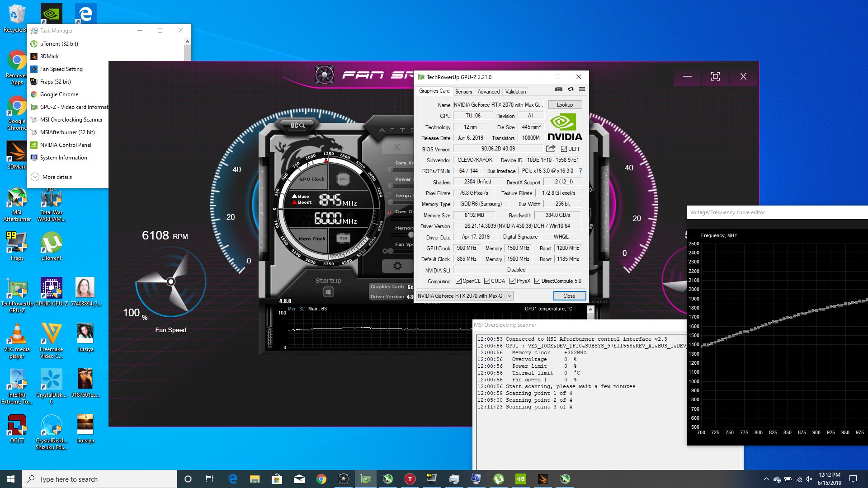Screen dimensions: 868x488
Task: Toggle fan speed auto gear icon
Action: click(x=385, y=251)
